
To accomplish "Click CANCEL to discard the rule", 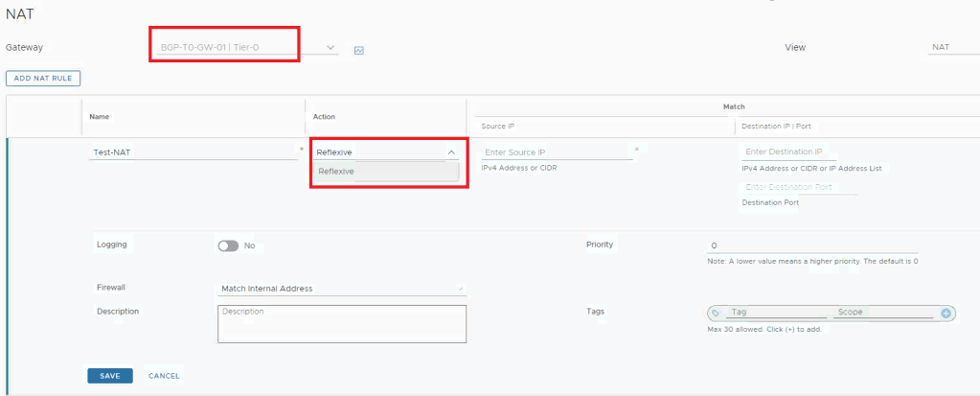I will (x=163, y=376).
